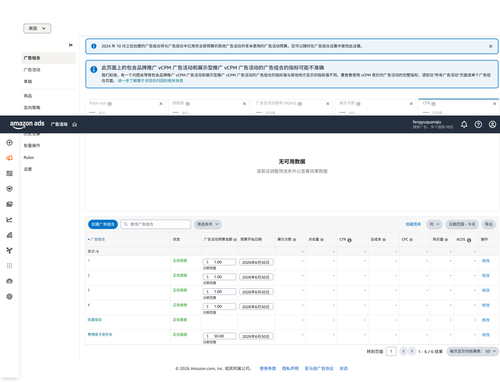This screenshot has height=382, width=500.
Task: Click info icon next to CPC column header
Action: [411, 240]
